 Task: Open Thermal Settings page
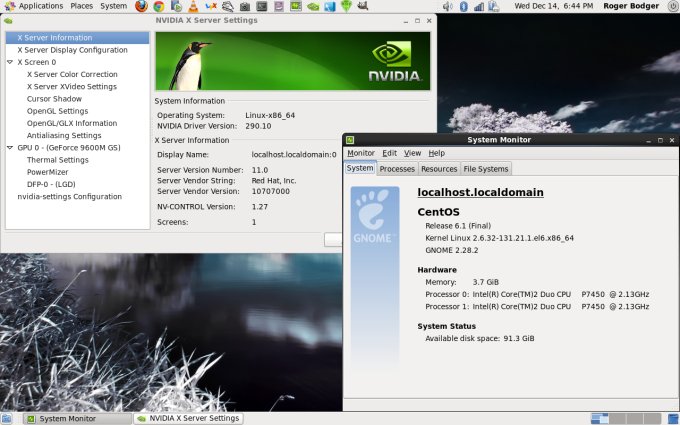point(57,160)
